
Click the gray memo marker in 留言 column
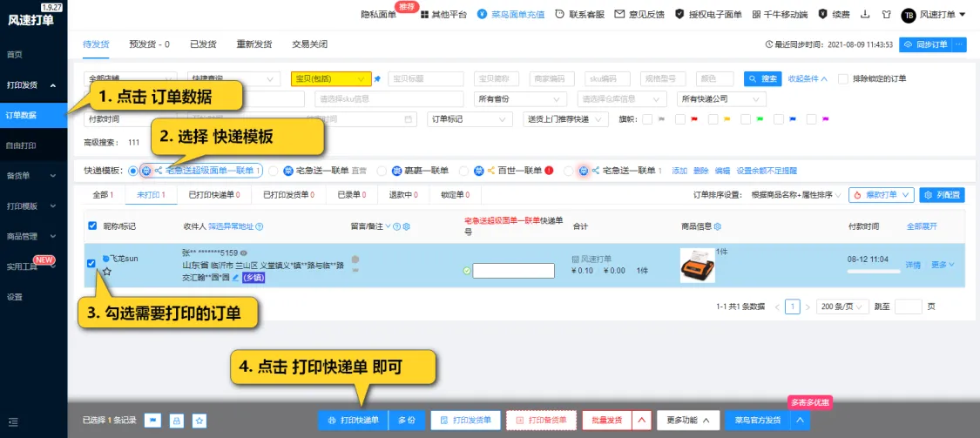click(x=355, y=259)
